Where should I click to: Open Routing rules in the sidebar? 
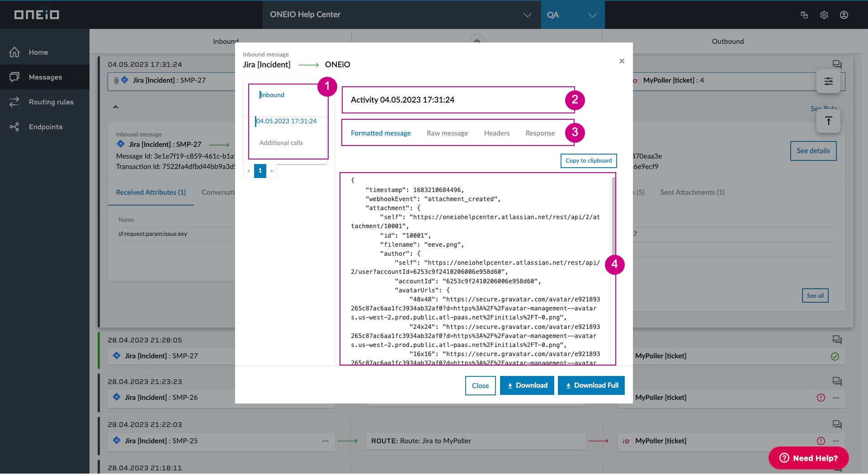[45, 102]
